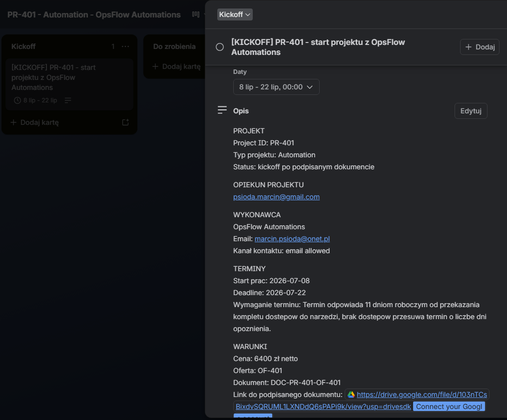Viewport: 507px width, 420px height.
Task: Open the KICKOFF PR-401 card in board
Action: tap(69, 84)
